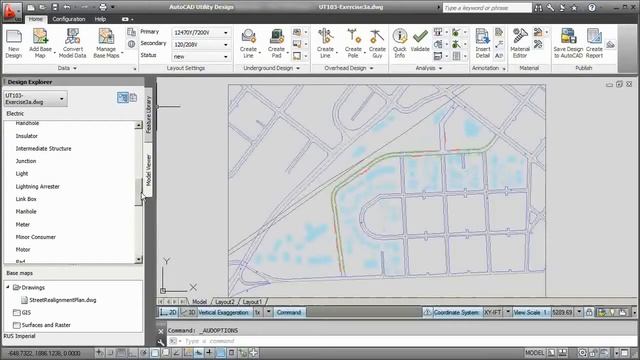
Task: Switch to the 2D view mode
Action: coord(168,312)
